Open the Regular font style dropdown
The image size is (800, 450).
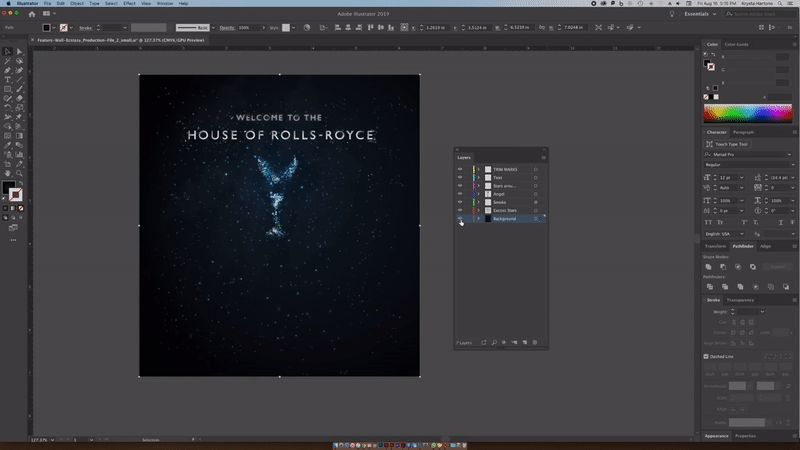[x=792, y=165]
